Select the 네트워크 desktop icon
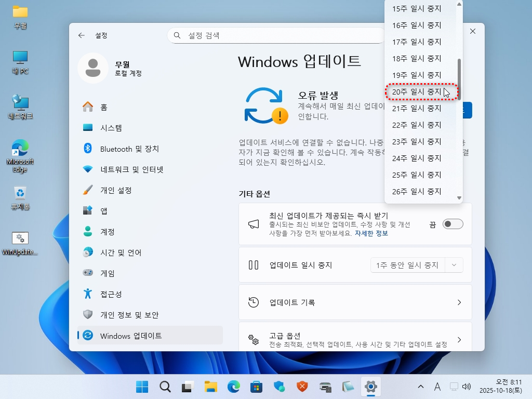This screenshot has height=399, width=532. pos(20,107)
